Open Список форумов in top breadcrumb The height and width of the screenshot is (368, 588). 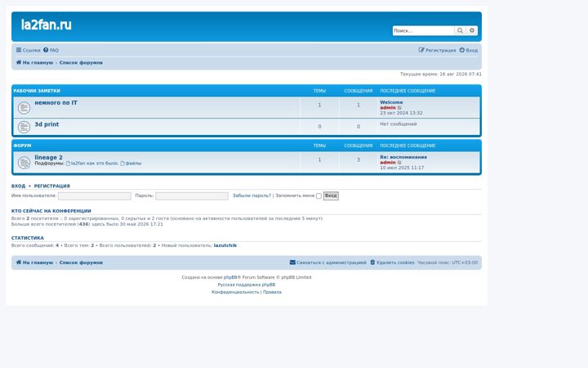click(x=81, y=63)
